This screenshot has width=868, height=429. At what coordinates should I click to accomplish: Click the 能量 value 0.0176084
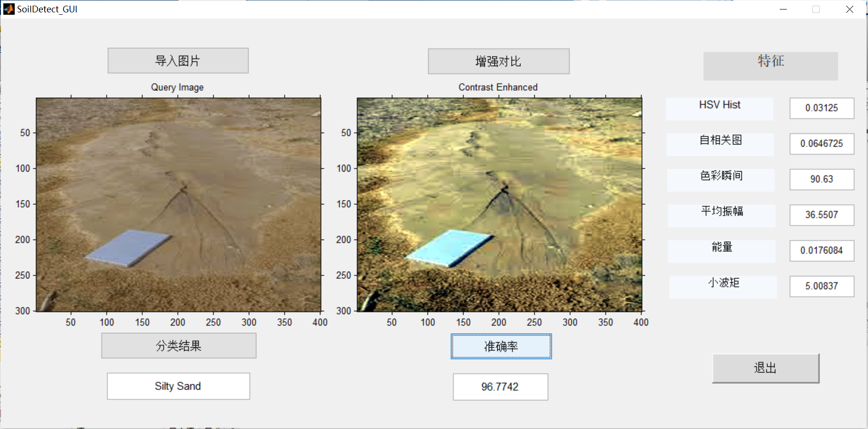821,250
